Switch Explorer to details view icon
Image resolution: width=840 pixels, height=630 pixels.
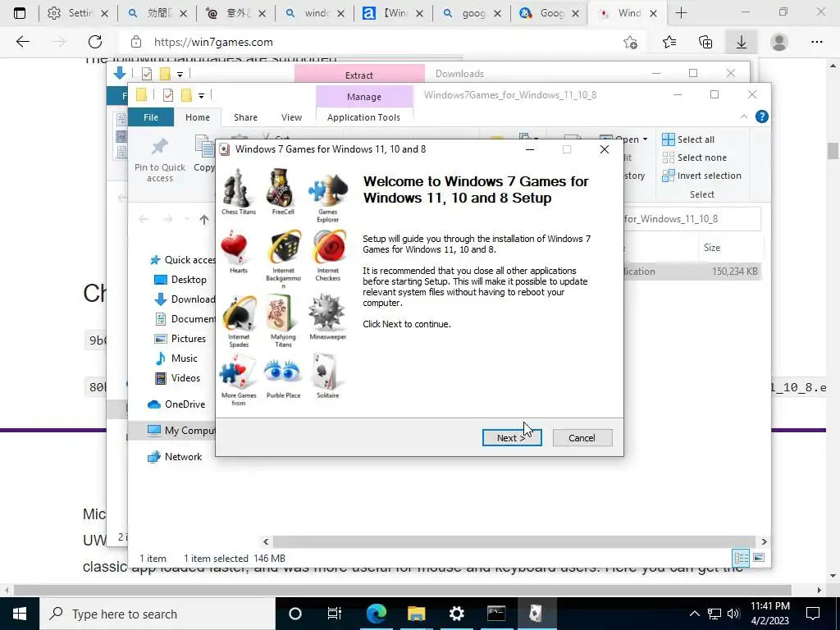tap(741, 558)
